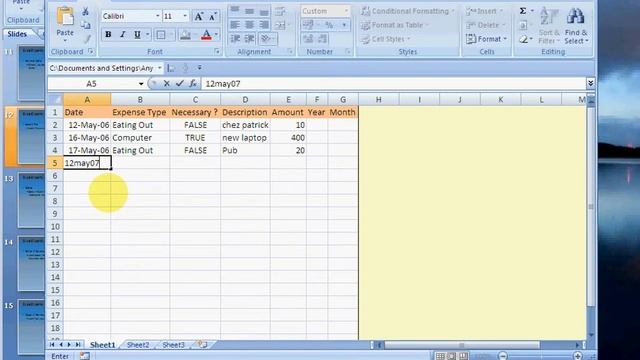
Task: Click the Insert Function fx icon
Action: pyautogui.click(x=193, y=83)
